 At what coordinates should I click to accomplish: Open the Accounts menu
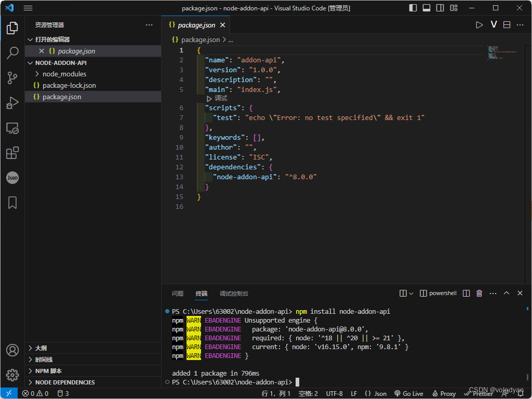[x=12, y=350]
